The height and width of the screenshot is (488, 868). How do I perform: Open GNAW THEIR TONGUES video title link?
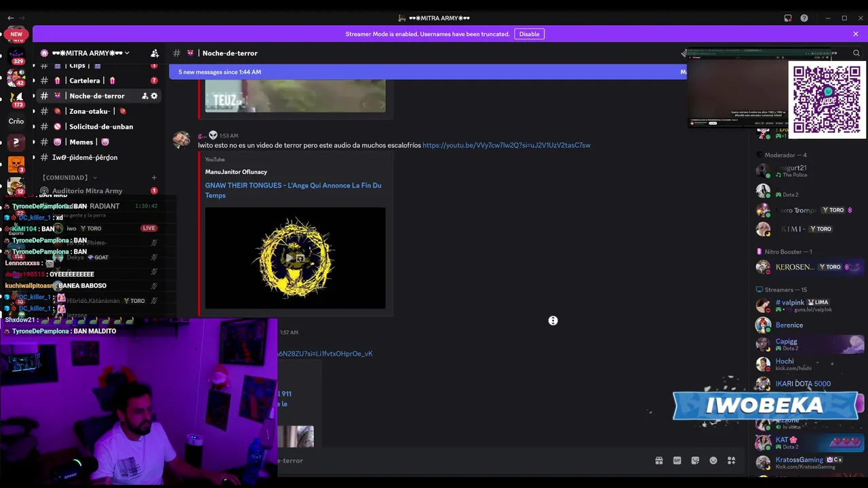point(293,190)
